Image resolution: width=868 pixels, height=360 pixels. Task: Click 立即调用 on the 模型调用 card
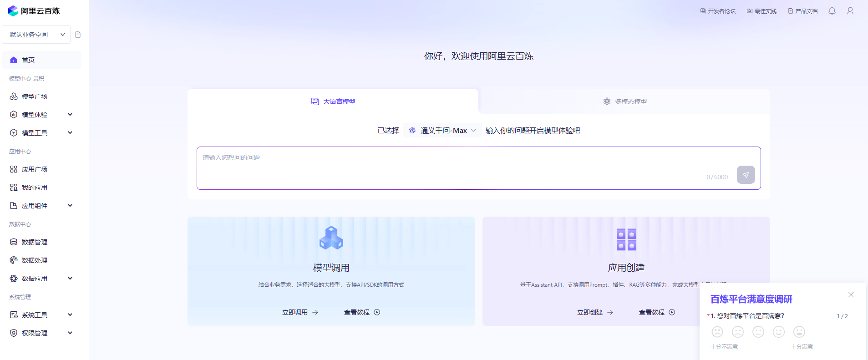(x=300, y=312)
